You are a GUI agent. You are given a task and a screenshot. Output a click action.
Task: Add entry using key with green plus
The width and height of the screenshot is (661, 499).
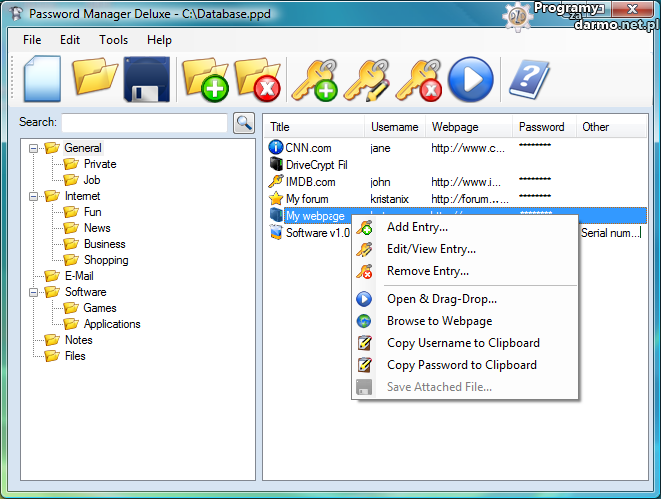point(313,80)
